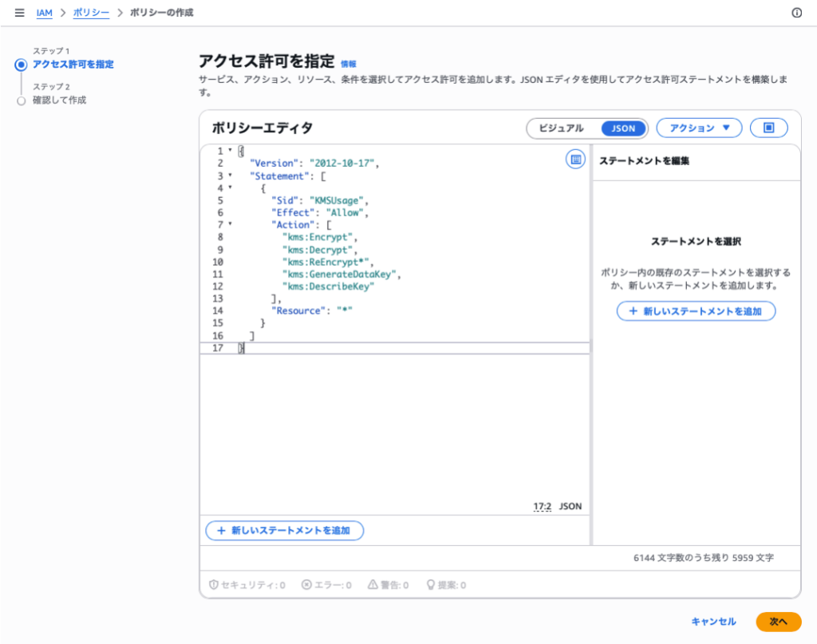Click the "kms:Encrypt" action line
The height and width of the screenshot is (644, 817).
point(320,237)
